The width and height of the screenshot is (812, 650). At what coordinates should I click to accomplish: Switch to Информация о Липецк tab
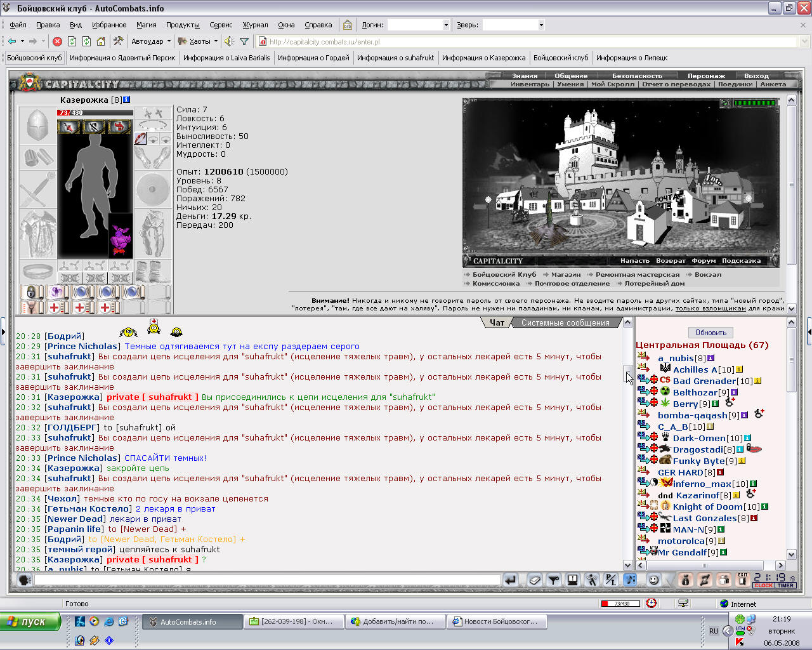point(632,58)
